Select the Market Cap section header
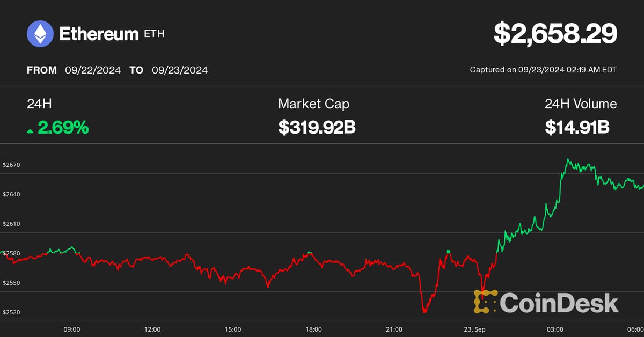644x337 pixels. [313, 104]
